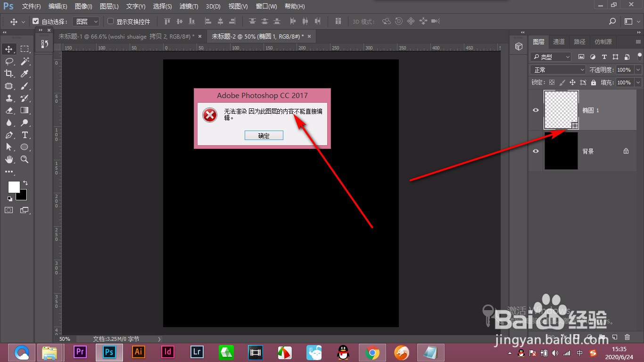The width and height of the screenshot is (644, 362).
Task: Select the Ellipse shape tool
Action: tap(25, 147)
